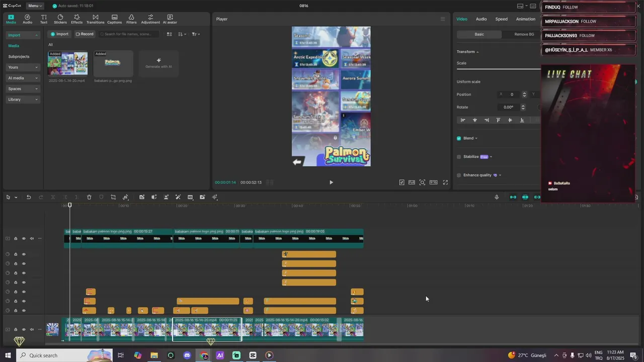Open the Filters tab
Viewport: 644px width, 362px height.
(131, 19)
